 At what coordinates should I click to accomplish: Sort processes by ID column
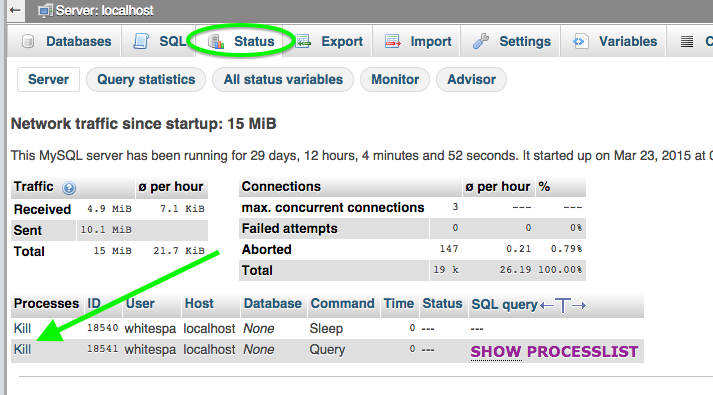(x=94, y=303)
